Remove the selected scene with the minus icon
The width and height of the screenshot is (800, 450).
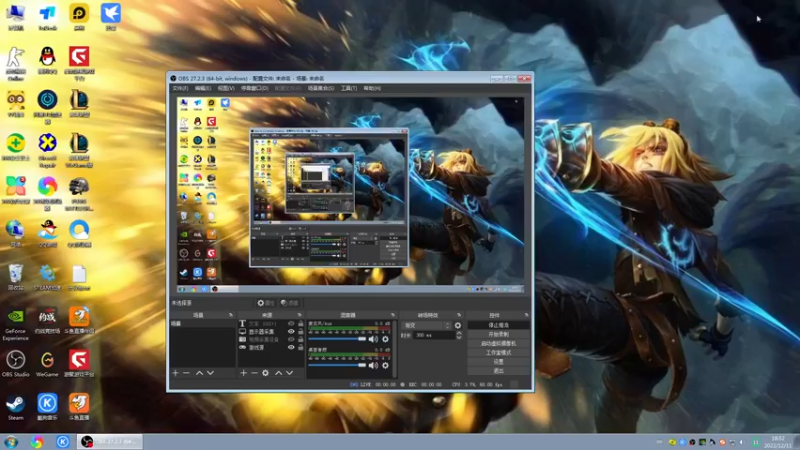tap(186, 373)
